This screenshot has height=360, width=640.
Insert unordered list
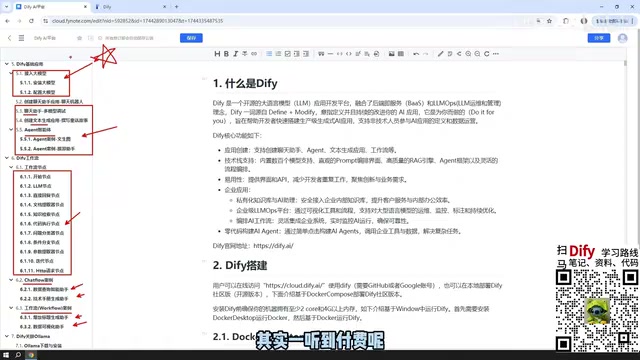(269, 53)
